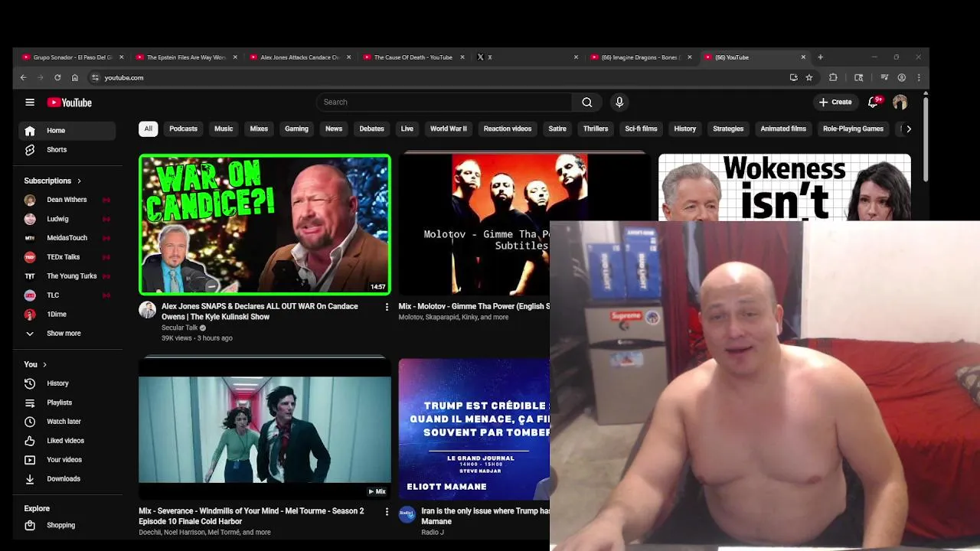Open Secular Talk channel avatar
Screen dimensions: 980x551
click(147, 310)
